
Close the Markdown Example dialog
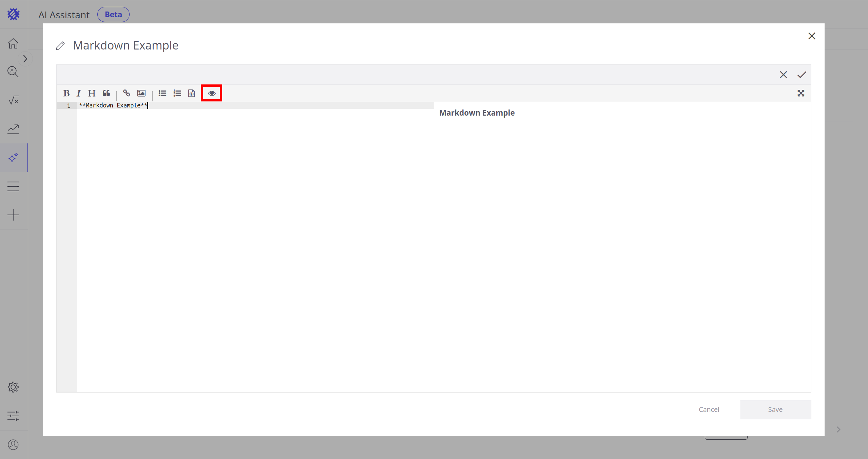pos(812,36)
